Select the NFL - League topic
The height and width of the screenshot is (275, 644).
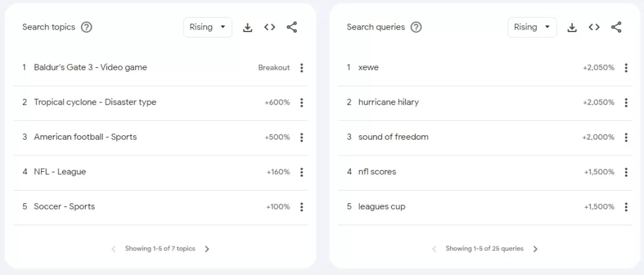[x=60, y=171]
